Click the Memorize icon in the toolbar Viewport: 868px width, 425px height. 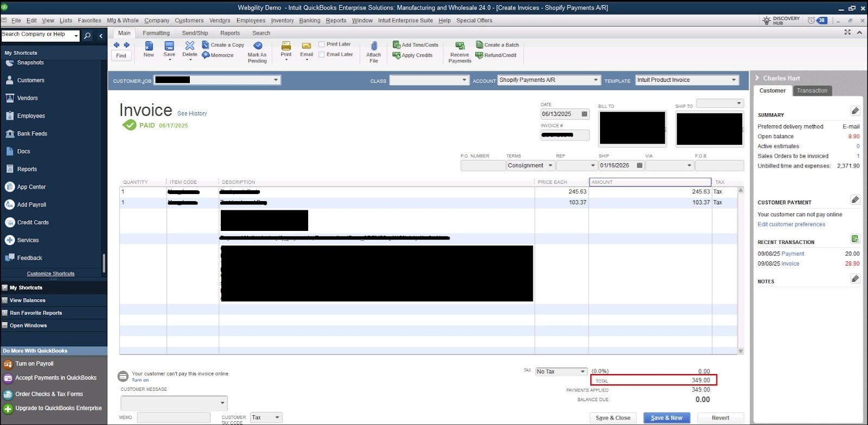[206, 55]
